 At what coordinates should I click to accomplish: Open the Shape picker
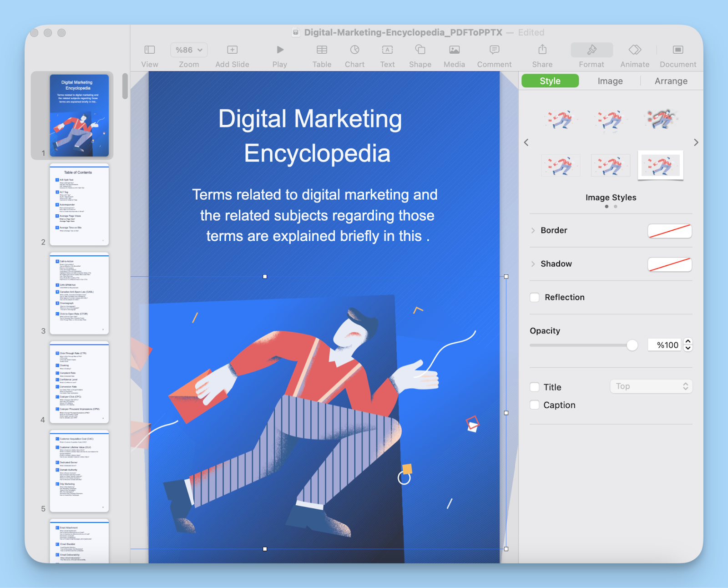click(x=420, y=55)
